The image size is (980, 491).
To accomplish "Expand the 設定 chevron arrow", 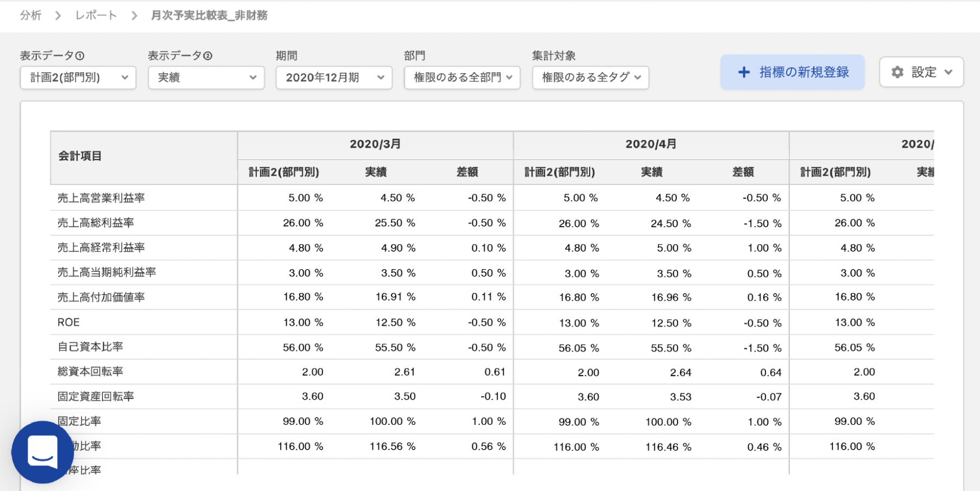I will tap(949, 72).
